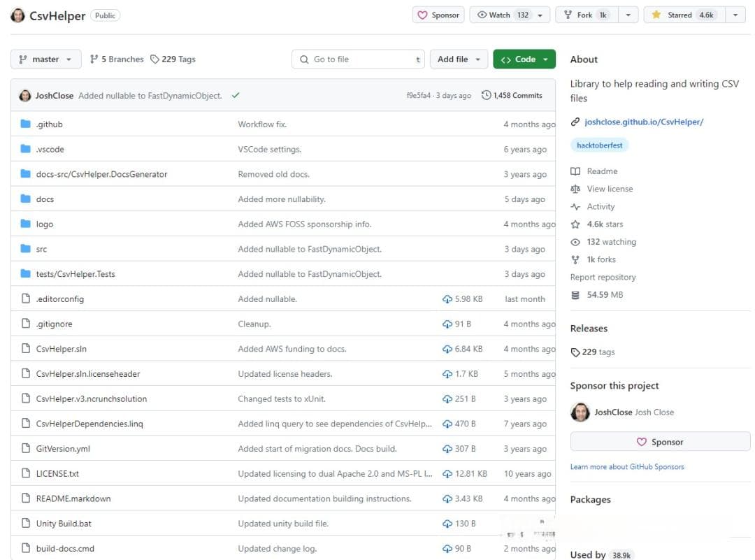Screen dimensions: 755x560
Task: Click the Sponsor button under JoshClose
Action: click(x=660, y=442)
